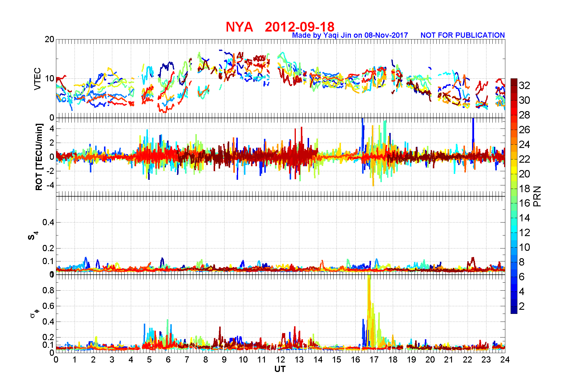Click the colorbar tick label 16

(x=524, y=203)
